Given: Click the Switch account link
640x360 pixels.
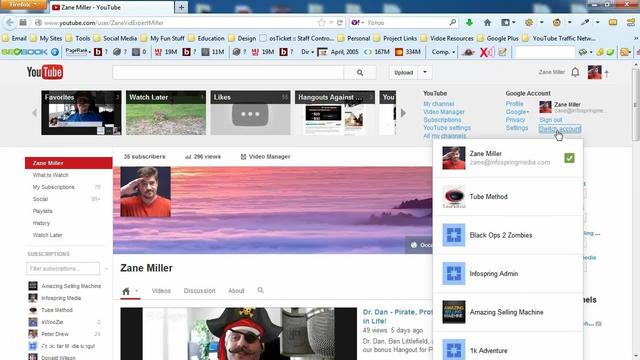Looking at the screenshot, I should (560, 129).
